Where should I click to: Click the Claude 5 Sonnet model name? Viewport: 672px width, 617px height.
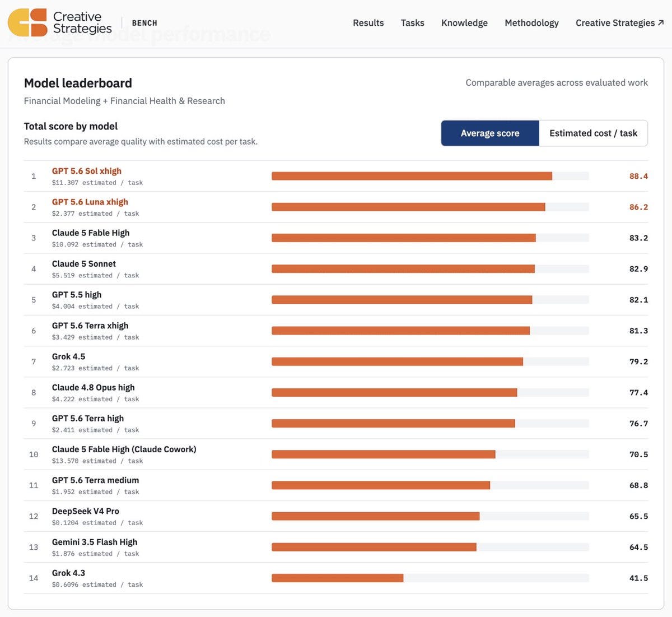[x=84, y=263]
